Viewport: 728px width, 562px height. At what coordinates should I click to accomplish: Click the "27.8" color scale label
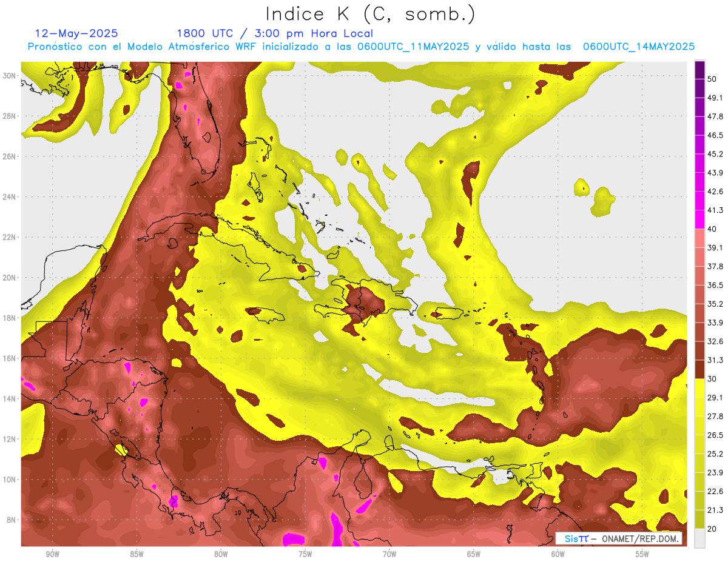pos(715,416)
